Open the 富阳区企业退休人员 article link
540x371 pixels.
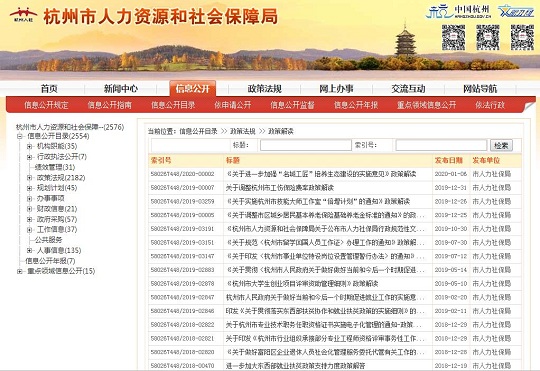pyautogui.click(x=325, y=352)
